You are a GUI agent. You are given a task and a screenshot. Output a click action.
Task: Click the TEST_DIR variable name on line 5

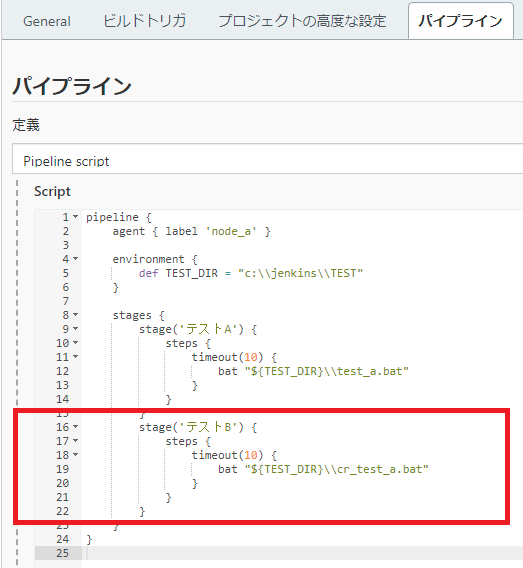[192, 273]
